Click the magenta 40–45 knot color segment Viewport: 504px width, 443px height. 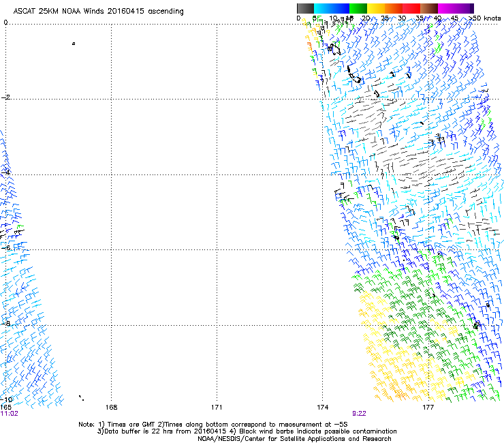447,8
